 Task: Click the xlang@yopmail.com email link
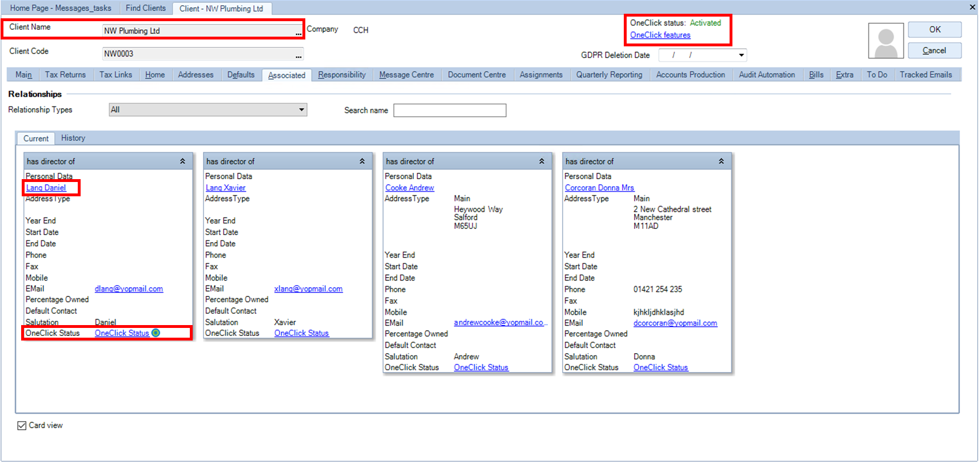coord(308,289)
